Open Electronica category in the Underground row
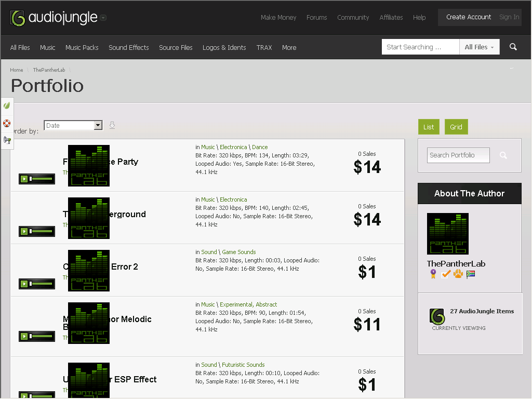This screenshot has height=399, width=532. [233, 199]
